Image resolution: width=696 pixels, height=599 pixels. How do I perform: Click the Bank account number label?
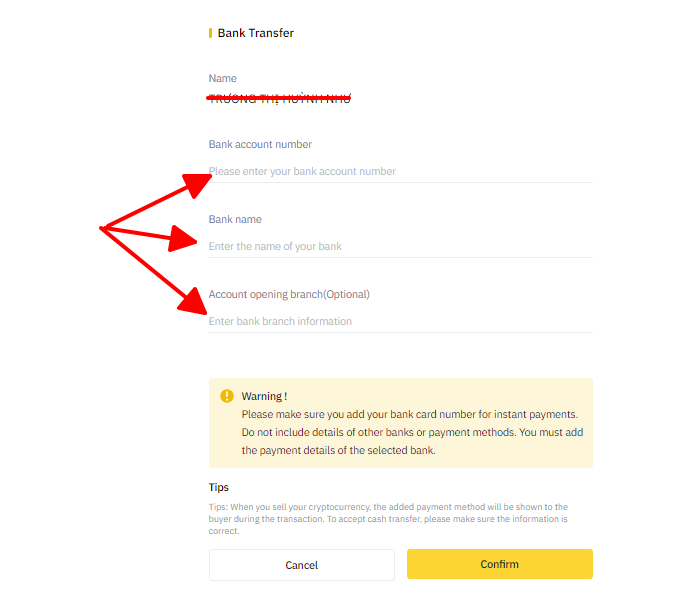[x=260, y=144]
